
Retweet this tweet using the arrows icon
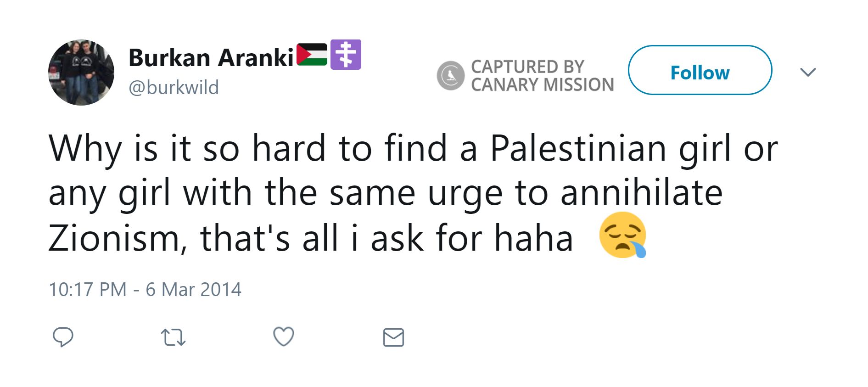pyautogui.click(x=173, y=337)
